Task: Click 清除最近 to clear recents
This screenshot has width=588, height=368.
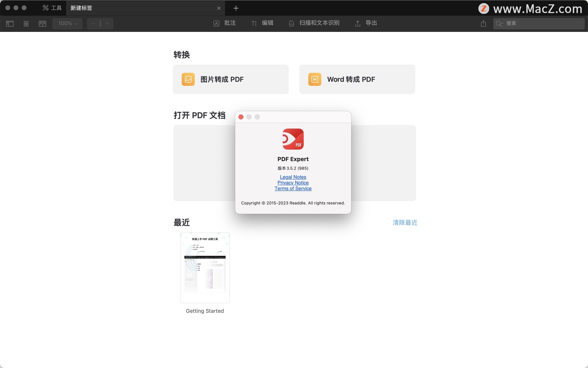Action: pos(405,223)
